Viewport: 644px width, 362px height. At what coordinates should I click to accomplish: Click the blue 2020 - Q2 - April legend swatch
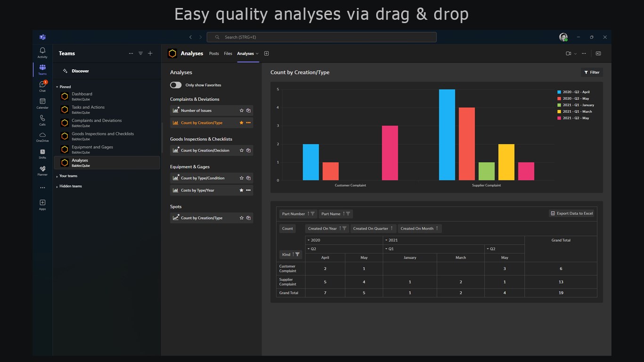pyautogui.click(x=559, y=92)
